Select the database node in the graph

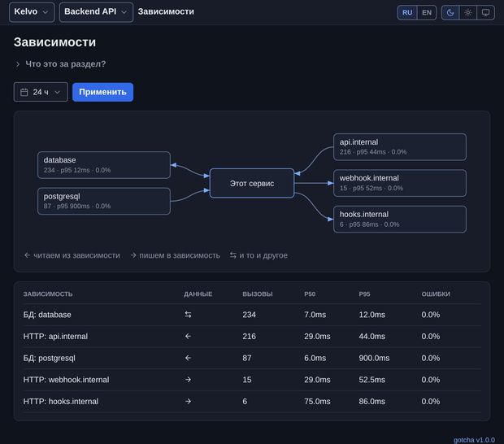click(104, 165)
